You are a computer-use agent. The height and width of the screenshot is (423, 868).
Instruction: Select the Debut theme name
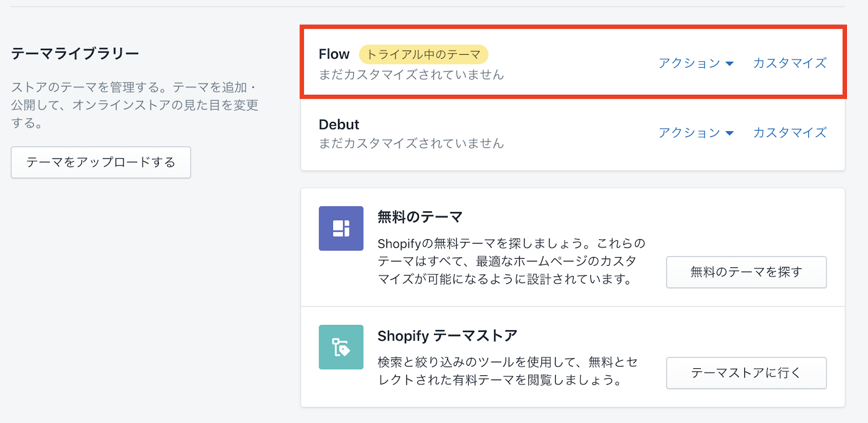[339, 125]
